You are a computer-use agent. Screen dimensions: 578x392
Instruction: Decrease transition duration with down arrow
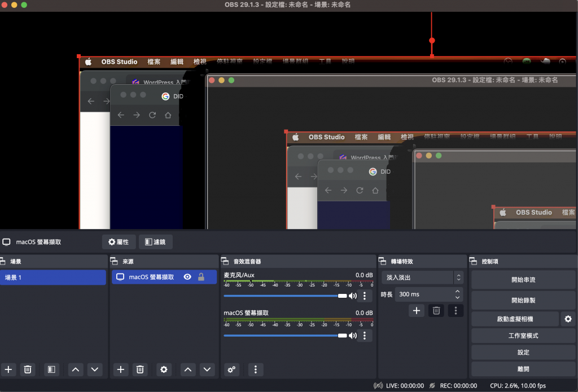tap(457, 297)
